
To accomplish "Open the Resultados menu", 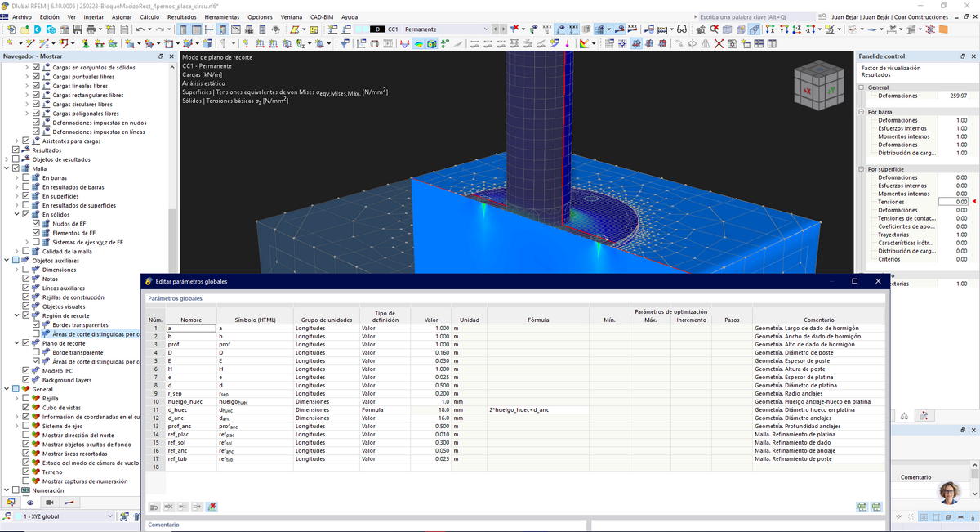I will [181, 16].
